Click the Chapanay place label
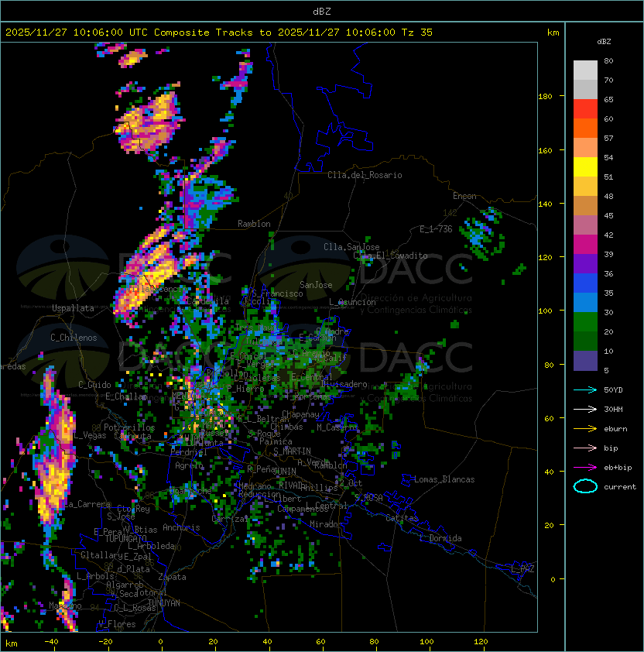644x652 pixels. (300, 414)
